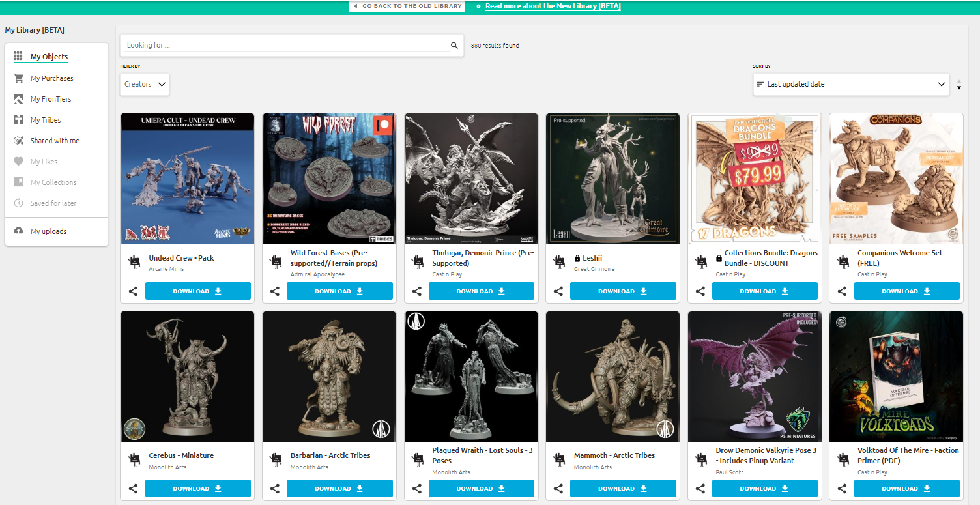Click the search magnifier icon
Viewport: 980px width, 505px height.
[454, 46]
